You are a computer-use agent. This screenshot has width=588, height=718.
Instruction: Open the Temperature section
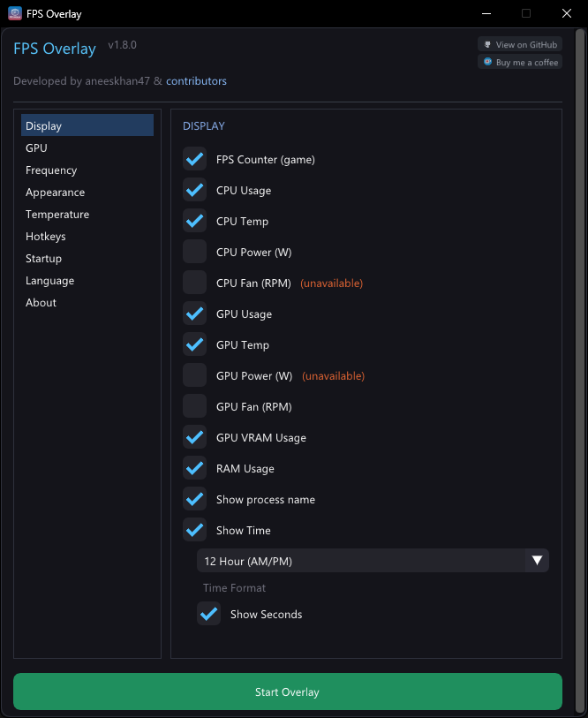(87, 214)
